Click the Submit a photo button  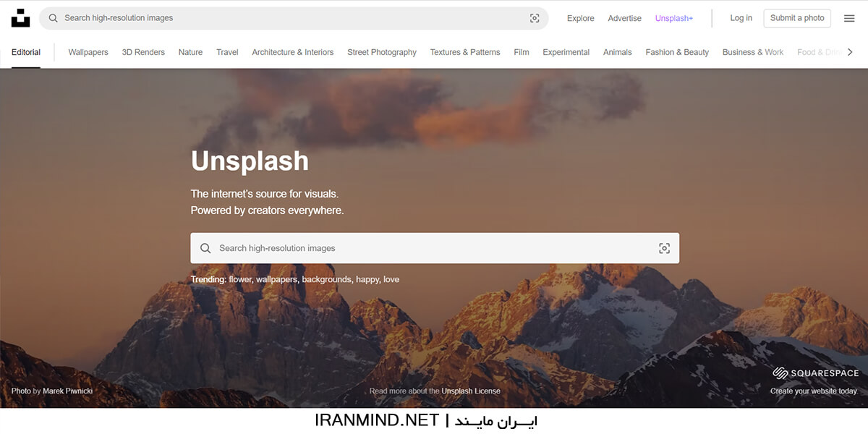[797, 18]
